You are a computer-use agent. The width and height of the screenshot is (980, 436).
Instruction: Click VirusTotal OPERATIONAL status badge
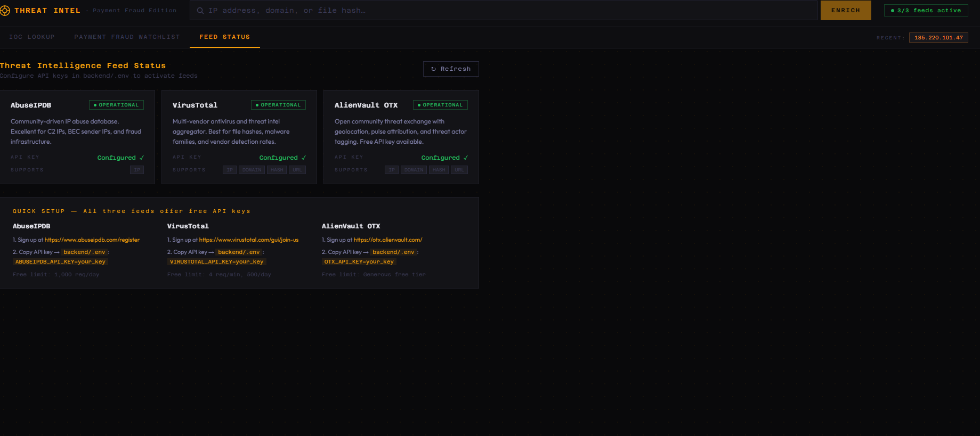[x=278, y=105]
